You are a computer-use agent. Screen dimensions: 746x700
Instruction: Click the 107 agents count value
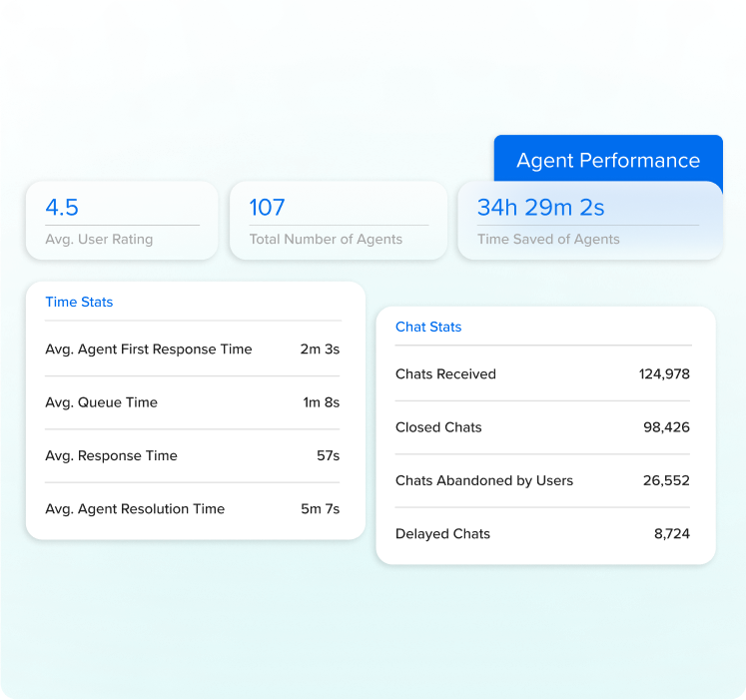[267, 208]
